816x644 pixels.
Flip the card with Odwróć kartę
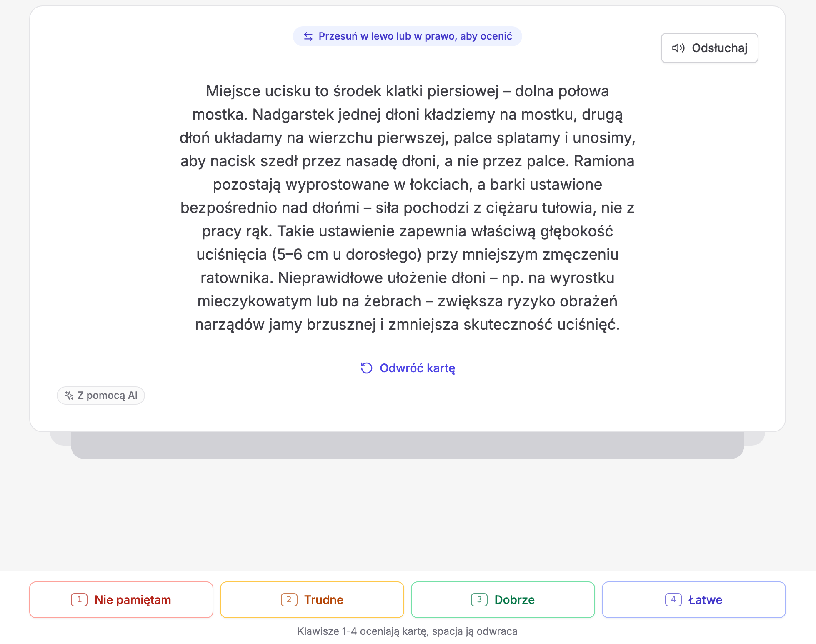(408, 368)
